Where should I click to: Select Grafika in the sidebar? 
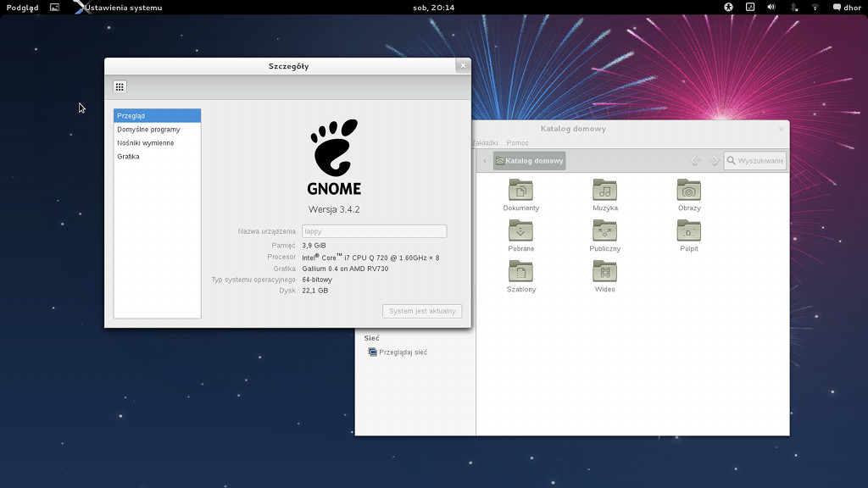pyautogui.click(x=157, y=157)
